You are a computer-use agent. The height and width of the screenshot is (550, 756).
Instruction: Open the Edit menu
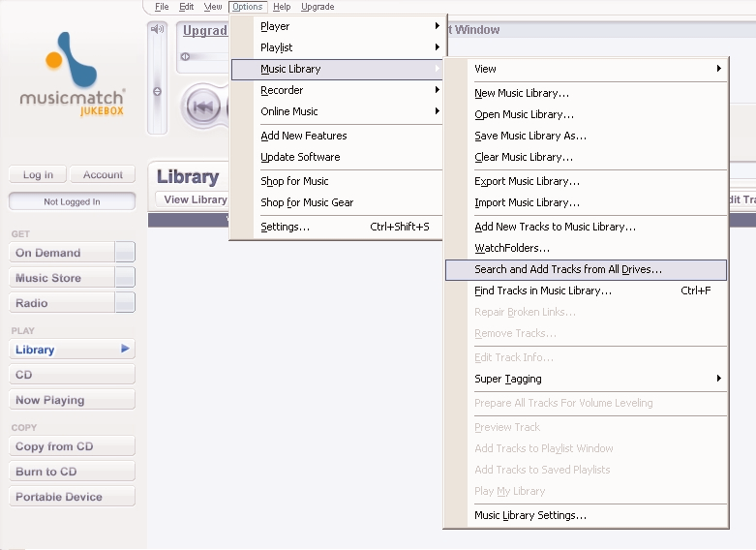click(x=186, y=7)
